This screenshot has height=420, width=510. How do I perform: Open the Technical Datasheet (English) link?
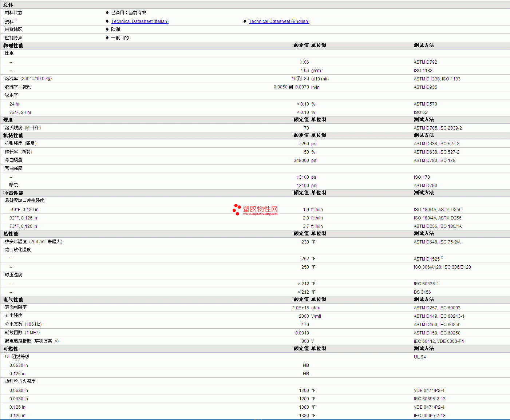(x=279, y=21)
